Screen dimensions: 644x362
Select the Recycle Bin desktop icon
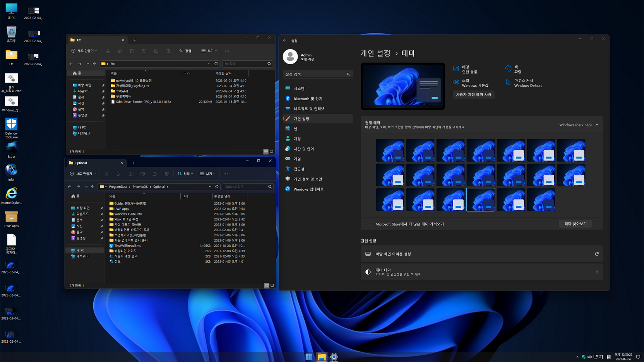pos(11,34)
